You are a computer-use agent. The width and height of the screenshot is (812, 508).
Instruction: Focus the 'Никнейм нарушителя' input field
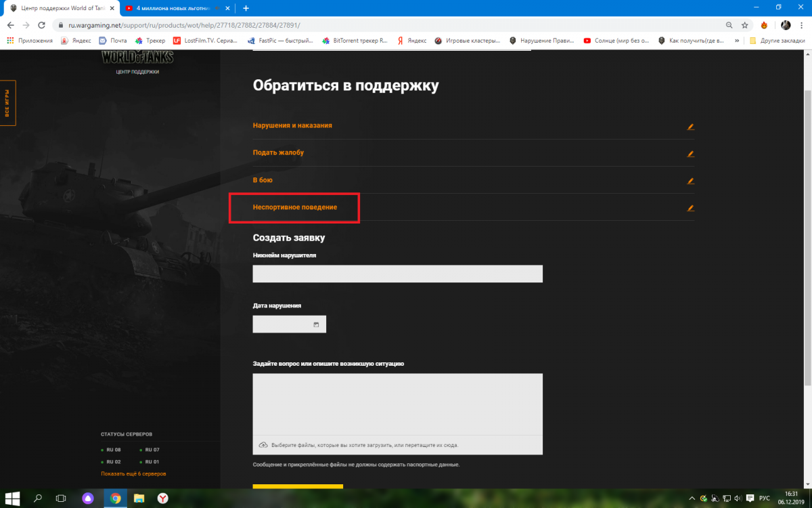tap(398, 274)
